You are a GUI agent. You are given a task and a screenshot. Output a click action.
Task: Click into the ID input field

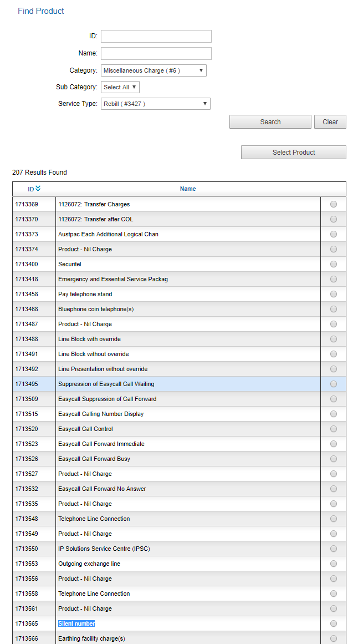coord(156,36)
